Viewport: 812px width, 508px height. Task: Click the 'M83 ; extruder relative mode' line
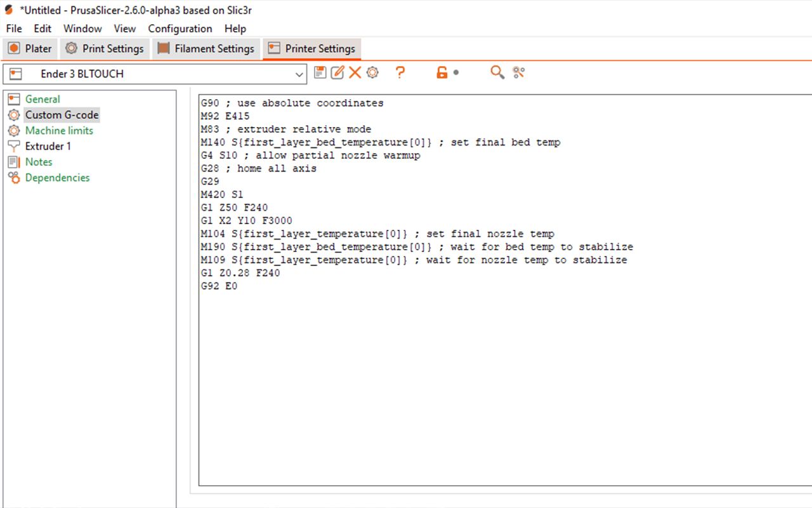pos(286,129)
